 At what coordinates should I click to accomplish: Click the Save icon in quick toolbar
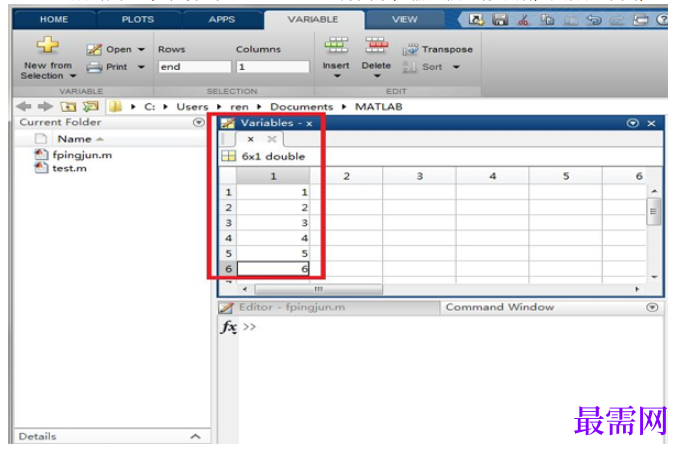click(x=500, y=20)
